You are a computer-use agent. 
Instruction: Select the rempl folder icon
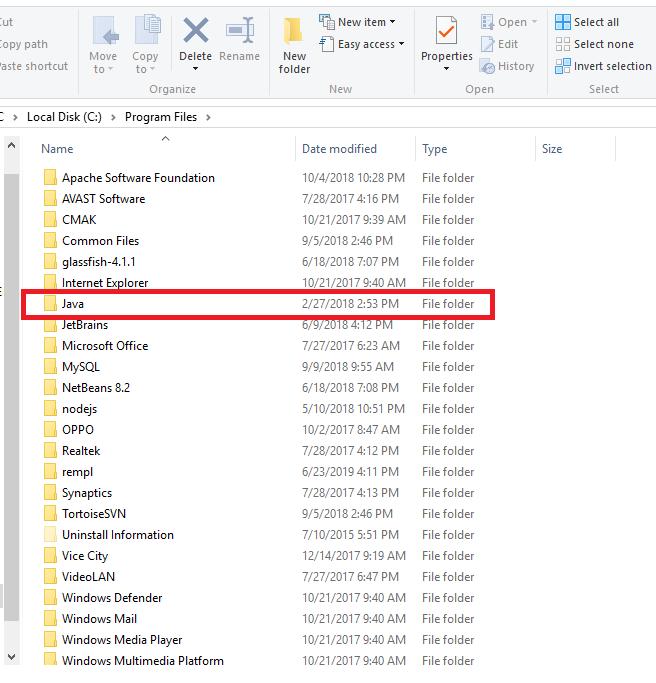point(50,471)
